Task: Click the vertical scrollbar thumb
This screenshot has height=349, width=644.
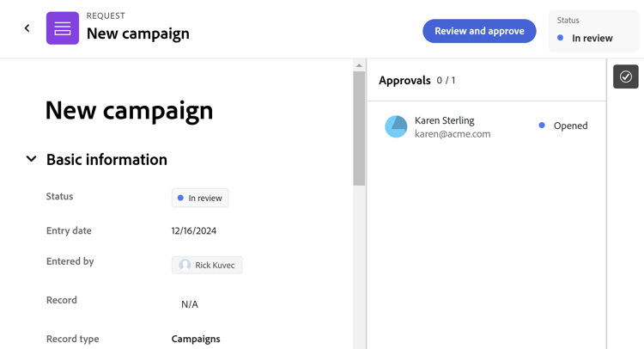Action: (359, 129)
